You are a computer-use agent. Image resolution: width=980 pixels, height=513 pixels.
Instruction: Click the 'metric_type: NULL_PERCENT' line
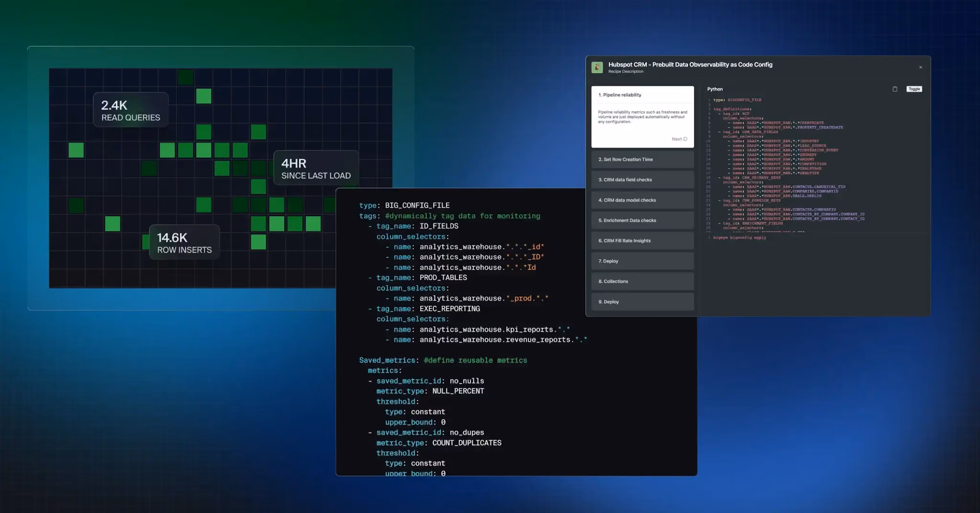(x=430, y=391)
